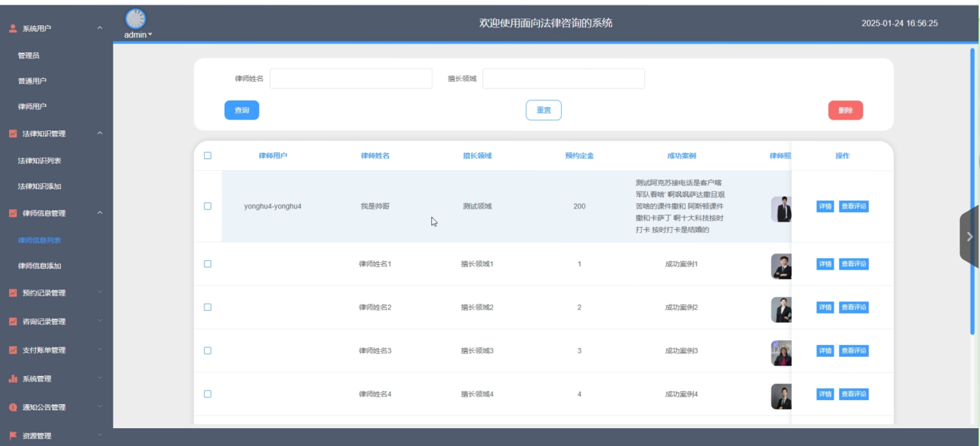The image size is (980, 446).
Task: Click lawyer photo in 律师姓名4 row
Action: point(782,397)
